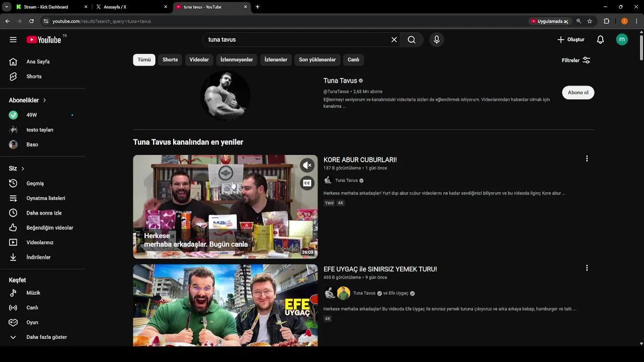Go back in the browser

click(x=7, y=21)
